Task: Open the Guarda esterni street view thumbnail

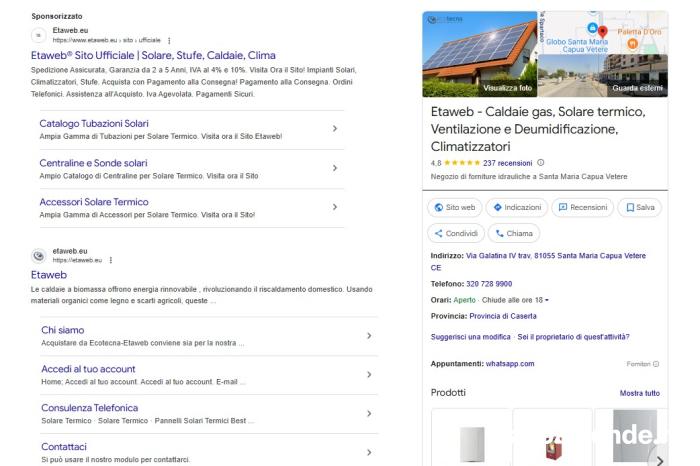Action: tap(603, 75)
